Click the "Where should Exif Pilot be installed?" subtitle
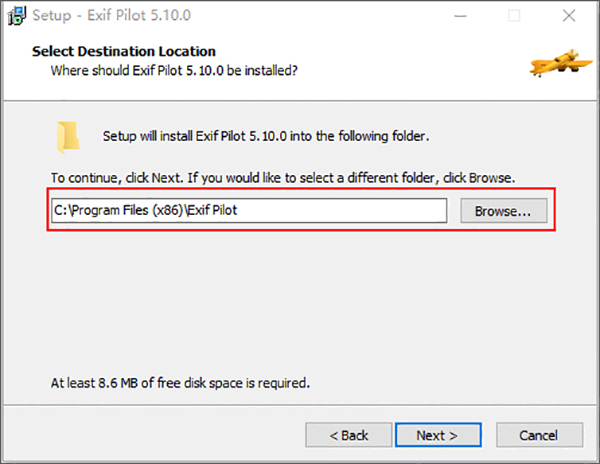 175,70
